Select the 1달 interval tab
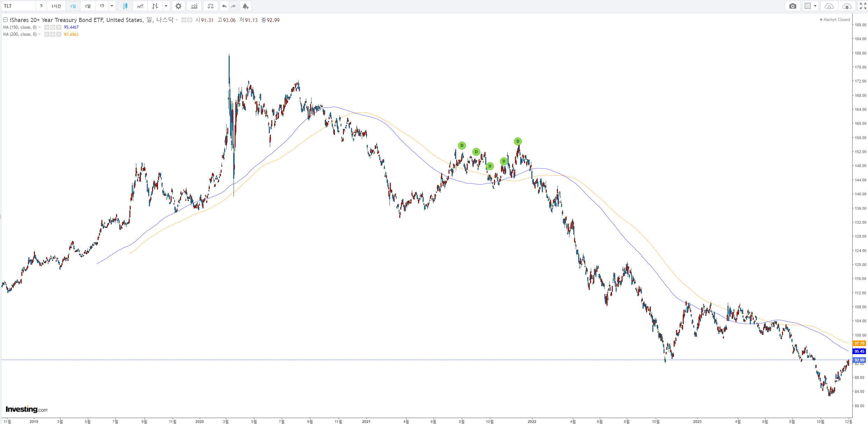The image size is (868, 424). (88, 6)
